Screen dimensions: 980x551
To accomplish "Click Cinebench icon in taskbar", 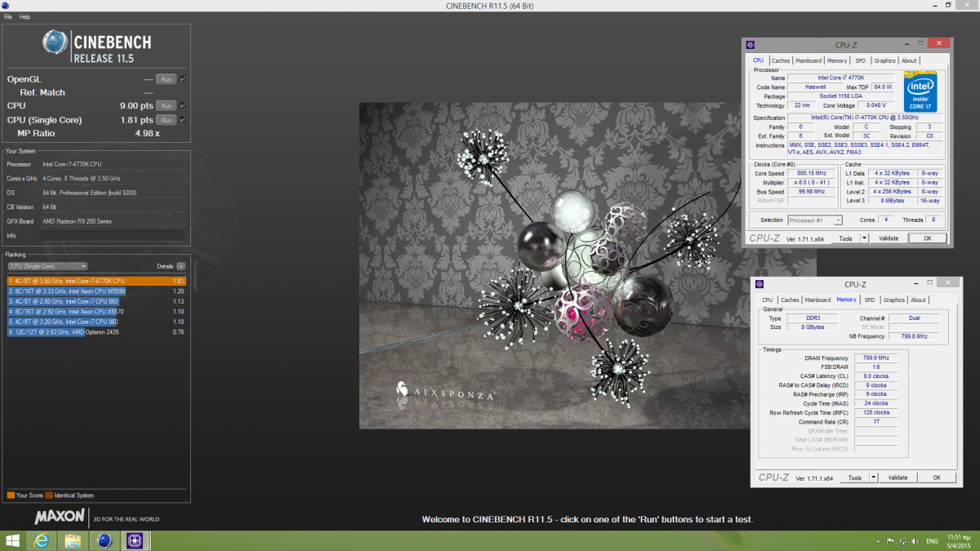I will (x=104, y=540).
